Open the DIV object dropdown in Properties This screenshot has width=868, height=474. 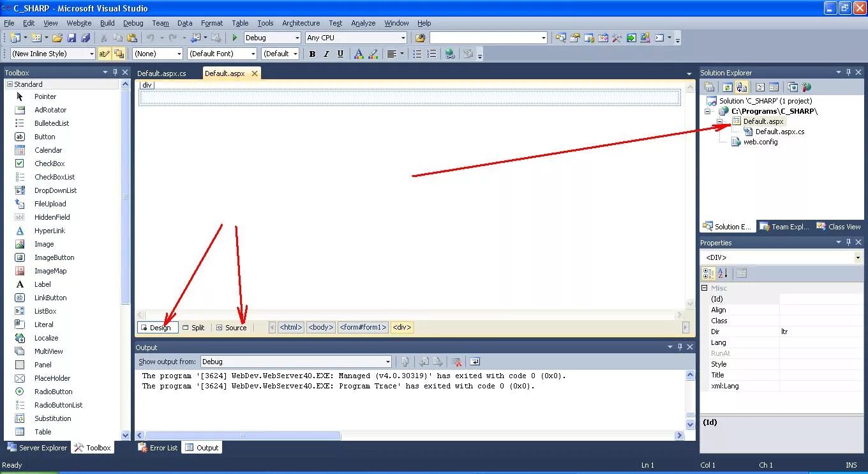click(858, 257)
